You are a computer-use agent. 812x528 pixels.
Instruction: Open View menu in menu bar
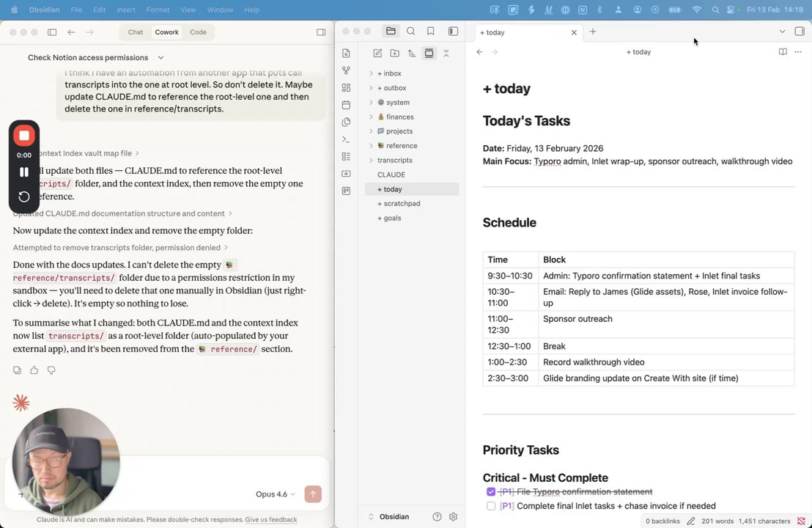[188, 10]
